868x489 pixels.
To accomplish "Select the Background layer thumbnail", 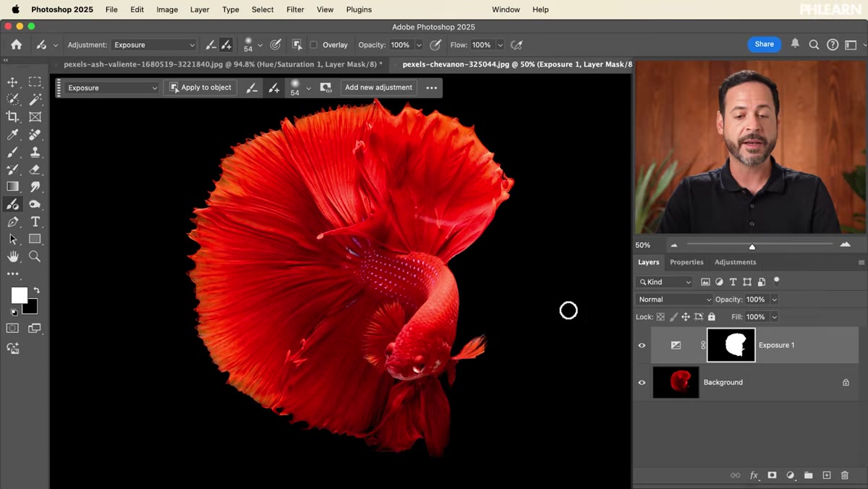I will [x=676, y=382].
